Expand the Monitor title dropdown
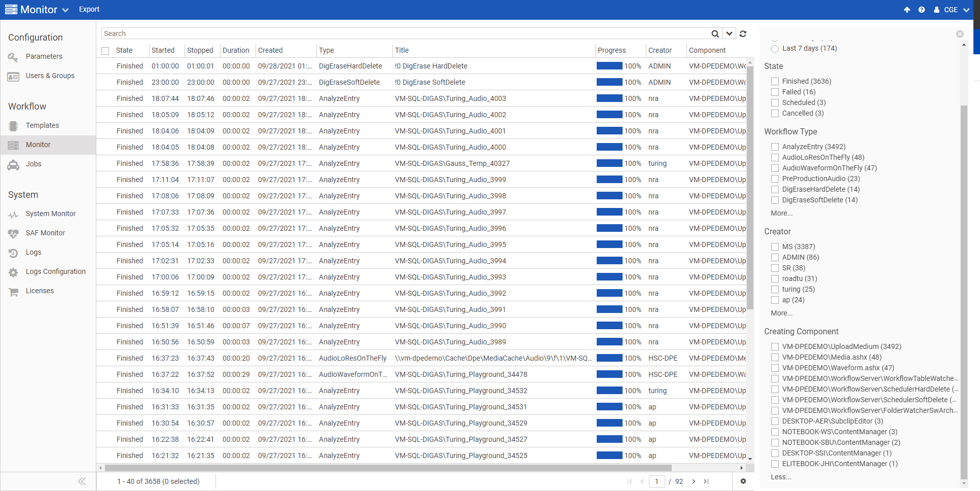Viewport: 980px width, 491px height. (x=65, y=10)
